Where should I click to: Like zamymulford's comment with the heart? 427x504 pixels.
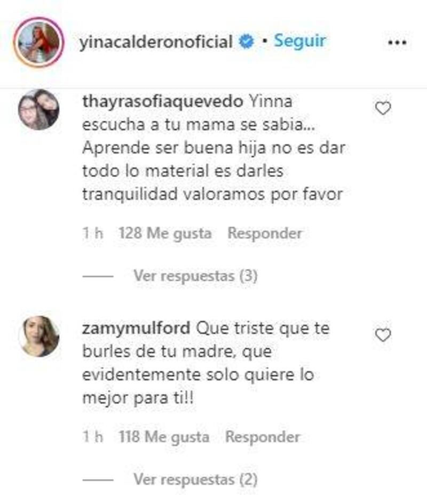[383, 335]
